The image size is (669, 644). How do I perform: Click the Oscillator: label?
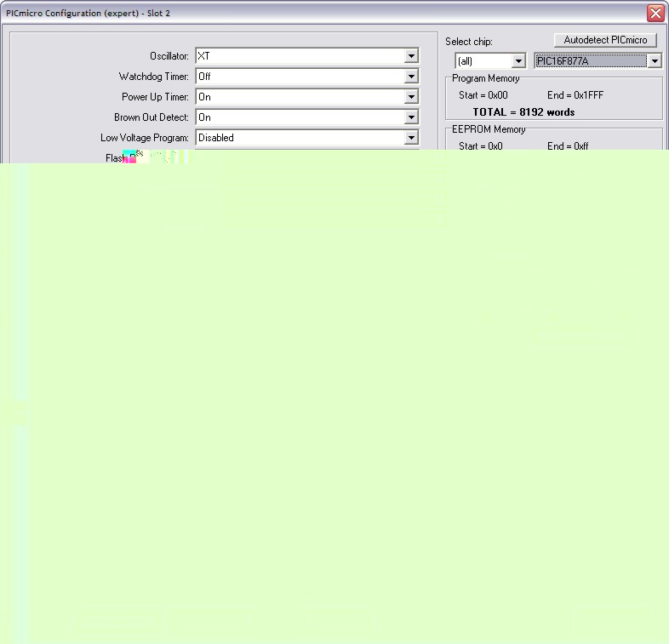pyautogui.click(x=169, y=56)
